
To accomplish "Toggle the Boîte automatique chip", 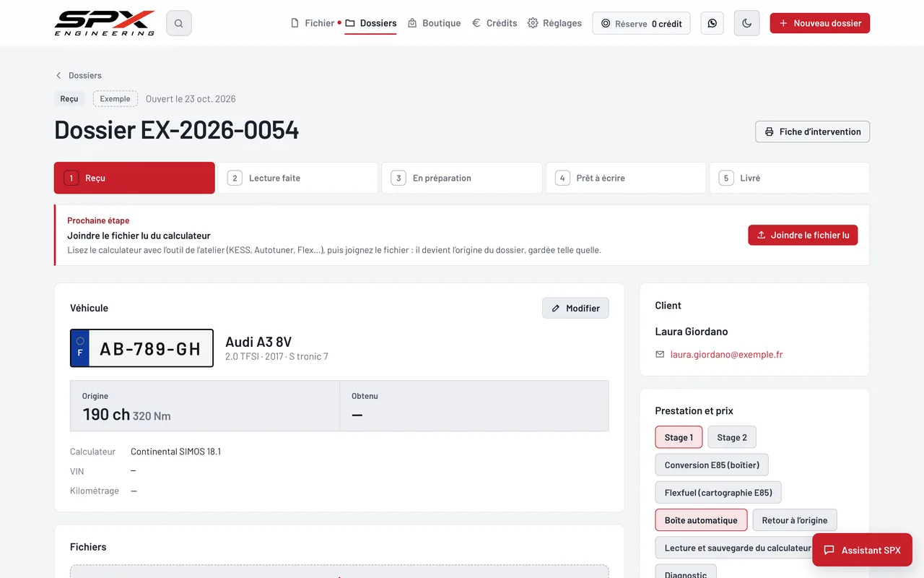I will click(701, 520).
